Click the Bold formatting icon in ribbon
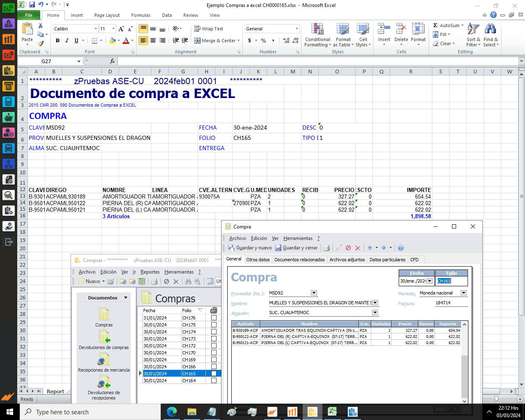 (57, 41)
